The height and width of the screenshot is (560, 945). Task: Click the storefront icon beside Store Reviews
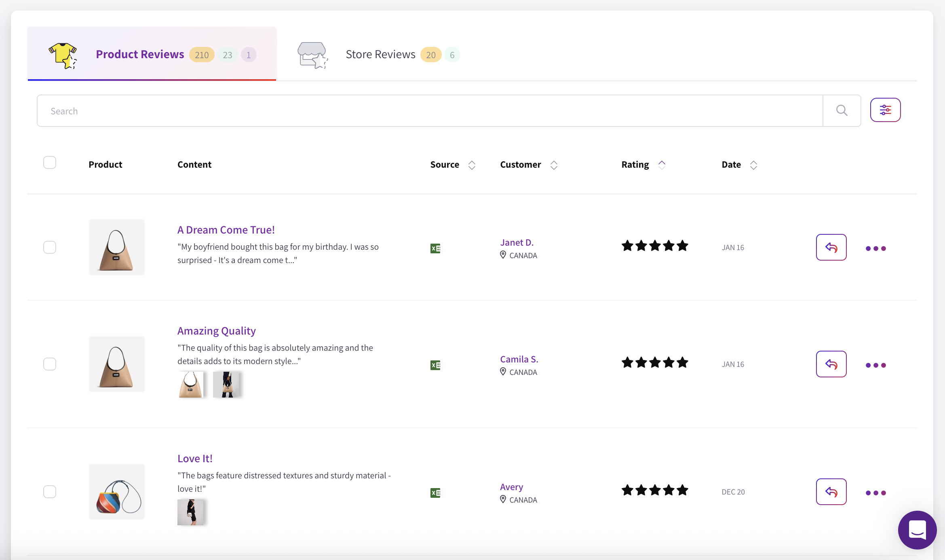pos(313,55)
